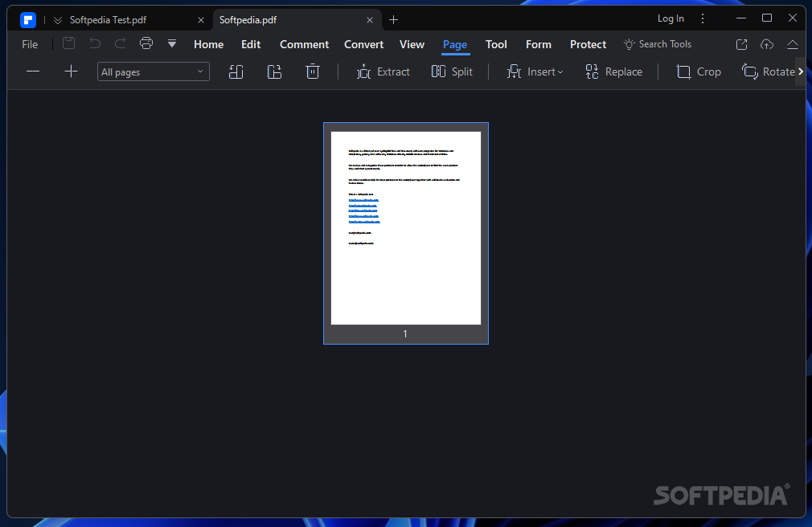
Task: Open the three-dot more options menu
Action: click(703, 18)
